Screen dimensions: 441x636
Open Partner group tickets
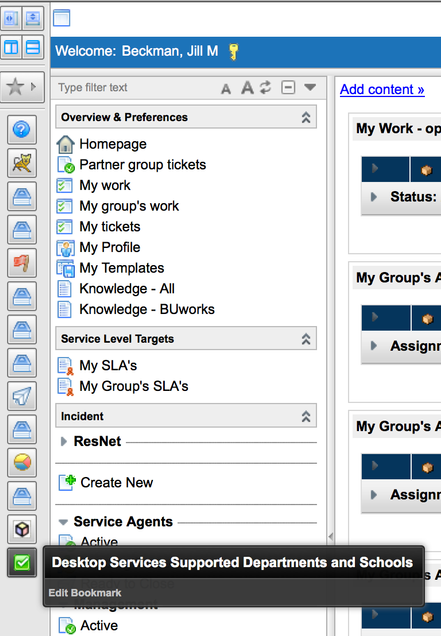tap(142, 165)
